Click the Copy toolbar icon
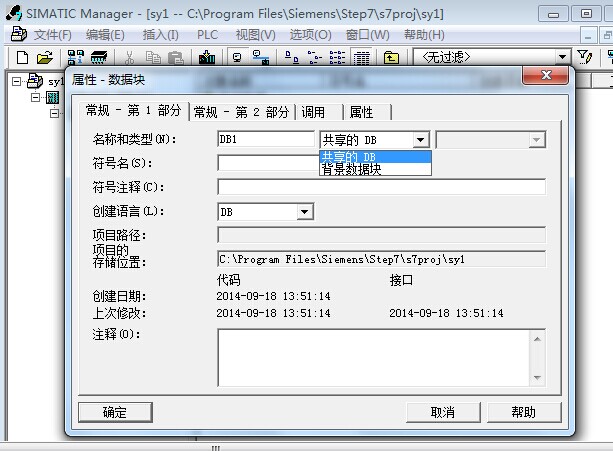Screen dimensions: 613x451 153,57
